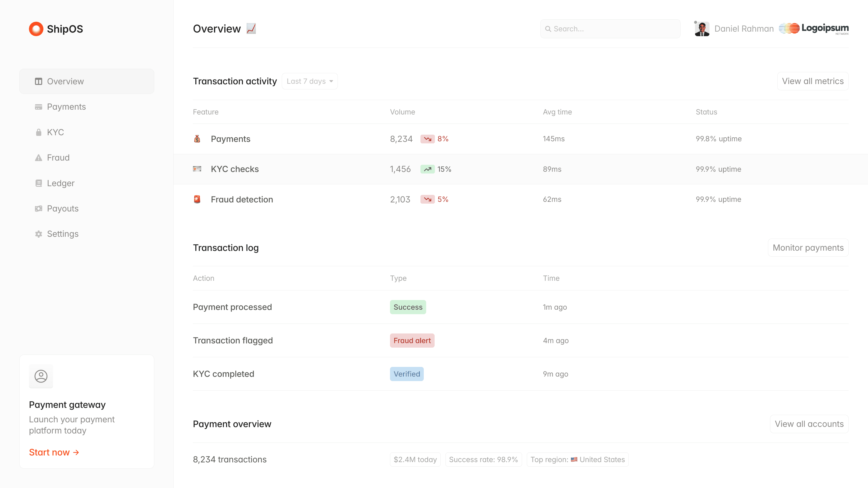The image size is (868, 488).
Task: Click Daniel Rahman's profile avatar
Action: tap(702, 29)
